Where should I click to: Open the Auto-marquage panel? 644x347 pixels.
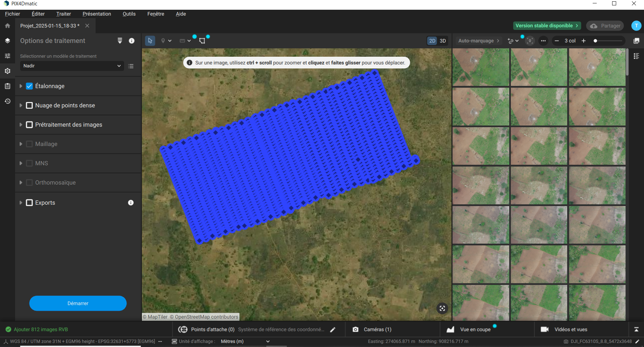tap(479, 41)
